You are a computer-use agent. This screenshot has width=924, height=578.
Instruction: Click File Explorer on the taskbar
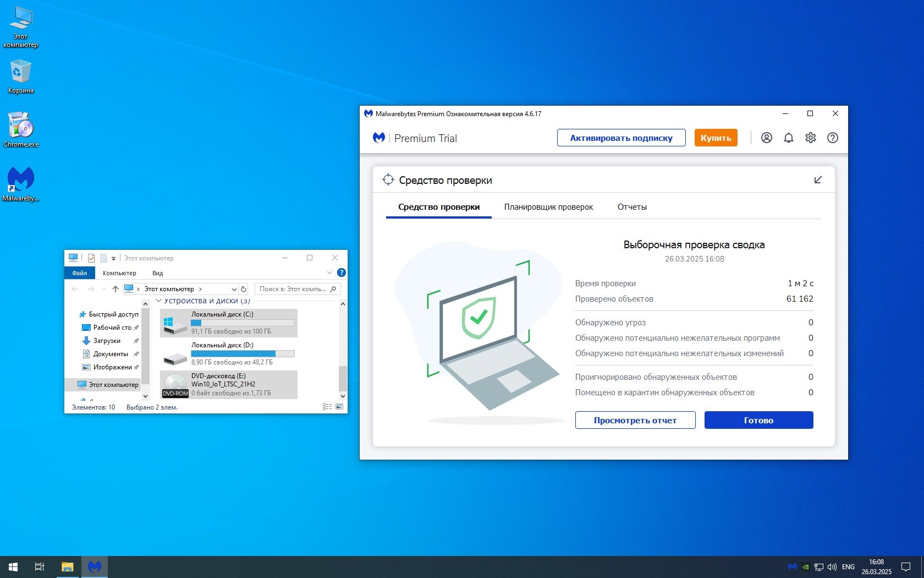(67, 566)
